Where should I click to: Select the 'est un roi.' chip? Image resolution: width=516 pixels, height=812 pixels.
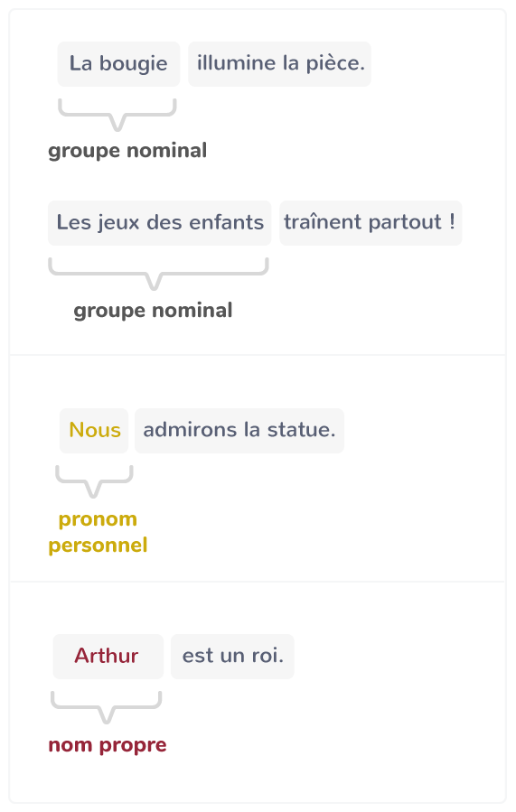[232, 656]
